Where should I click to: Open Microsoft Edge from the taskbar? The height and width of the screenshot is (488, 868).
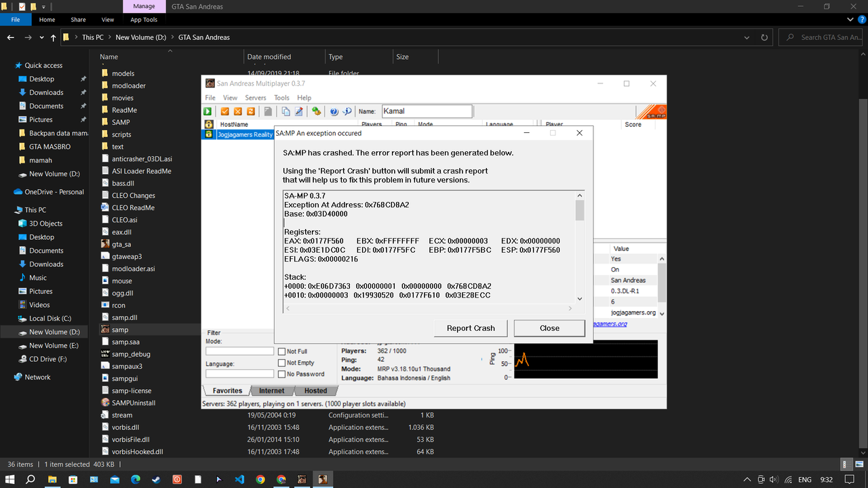135,479
